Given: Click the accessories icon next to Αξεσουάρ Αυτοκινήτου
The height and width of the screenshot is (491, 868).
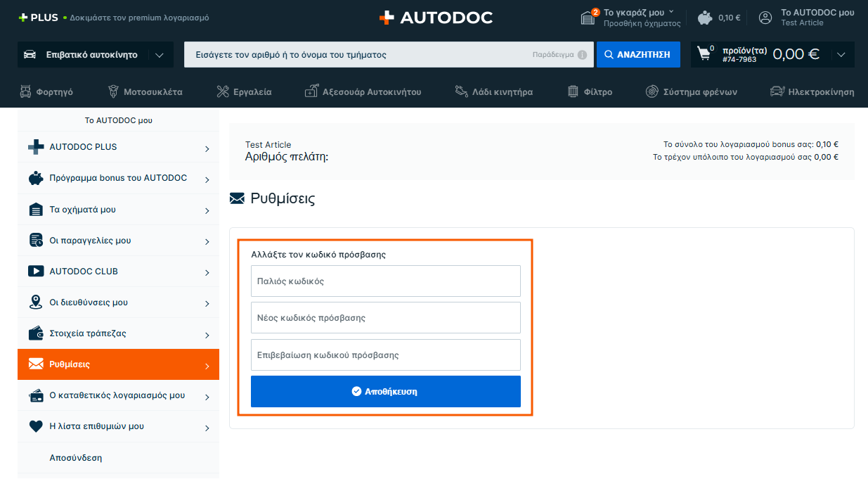Looking at the screenshot, I should click(311, 91).
